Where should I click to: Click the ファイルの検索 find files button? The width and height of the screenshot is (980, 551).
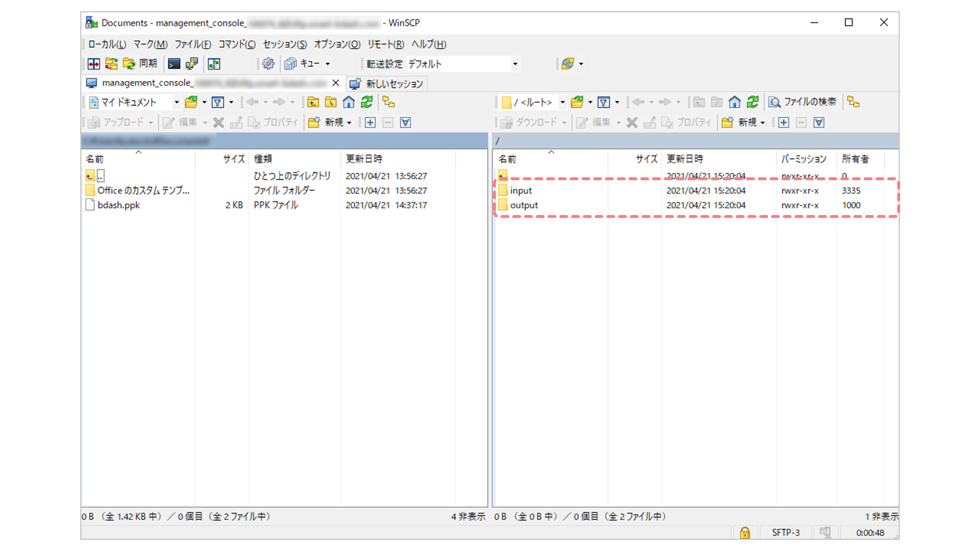(x=802, y=102)
